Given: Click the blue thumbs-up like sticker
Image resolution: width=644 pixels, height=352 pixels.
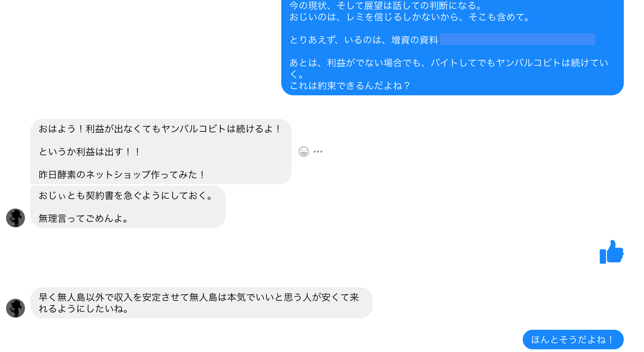Looking at the screenshot, I should pos(611,252).
